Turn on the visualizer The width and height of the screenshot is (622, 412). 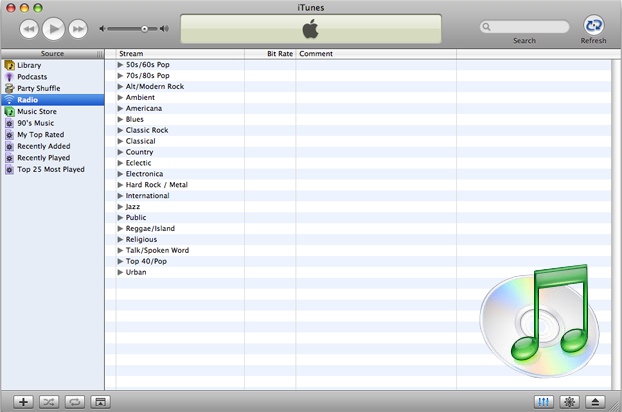569,401
